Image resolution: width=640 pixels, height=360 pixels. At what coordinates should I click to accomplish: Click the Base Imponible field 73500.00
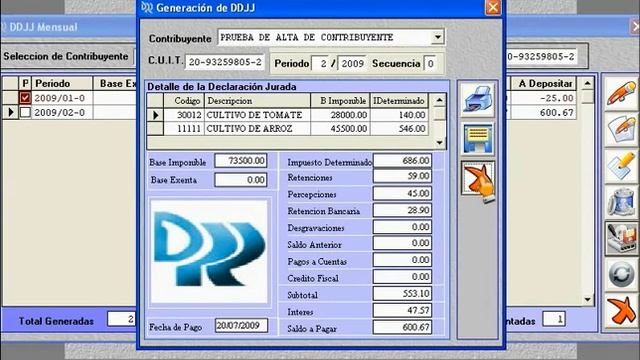[x=241, y=161]
